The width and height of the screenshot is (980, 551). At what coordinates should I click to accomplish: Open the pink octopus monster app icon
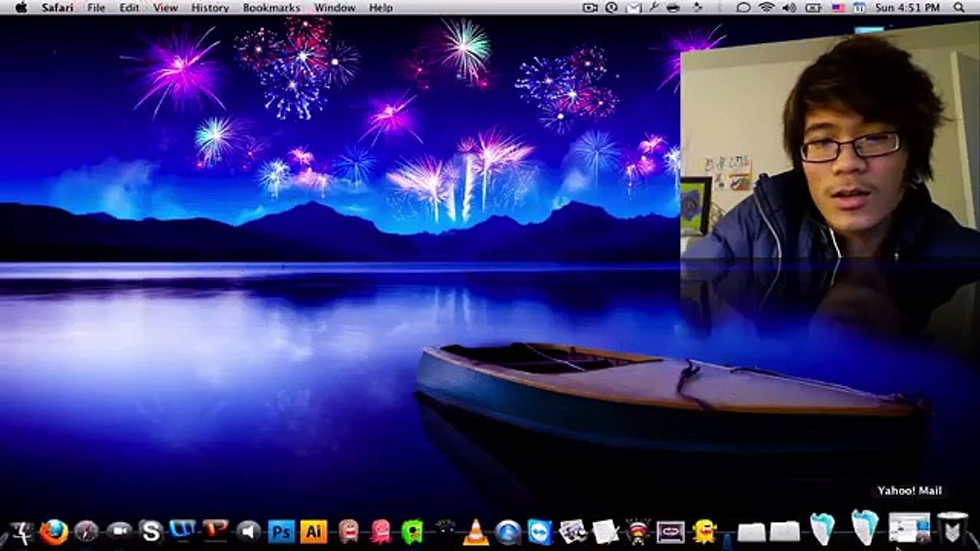click(381, 531)
